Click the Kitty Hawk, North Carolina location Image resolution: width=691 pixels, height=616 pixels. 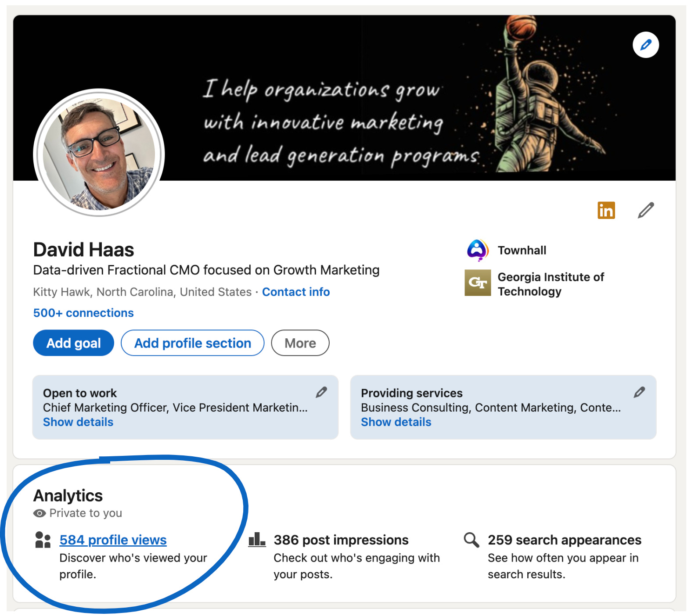[142, 292]
